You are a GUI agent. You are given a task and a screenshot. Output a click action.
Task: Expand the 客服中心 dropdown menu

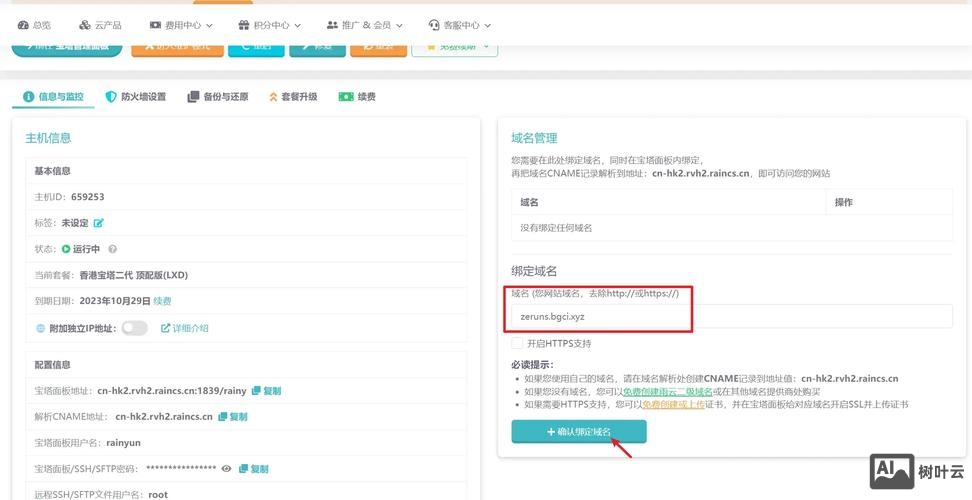tap(459, 25)
